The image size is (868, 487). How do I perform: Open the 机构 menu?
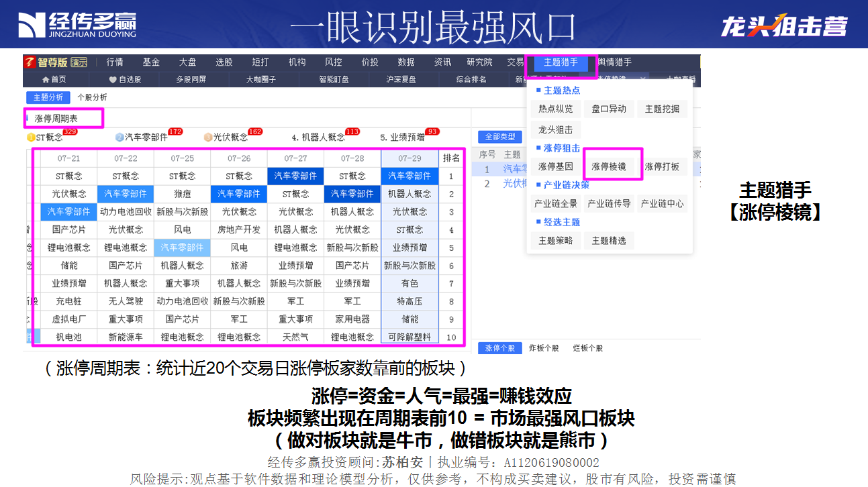[297, 62]
